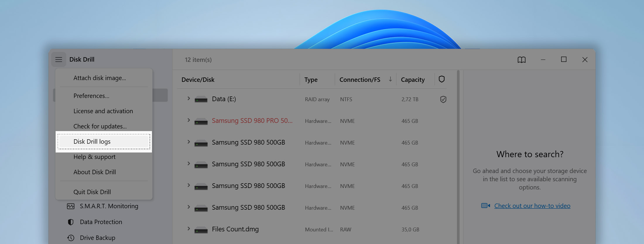Click S.M.A.R.T. Monitoring icon in sidebar

71,206
